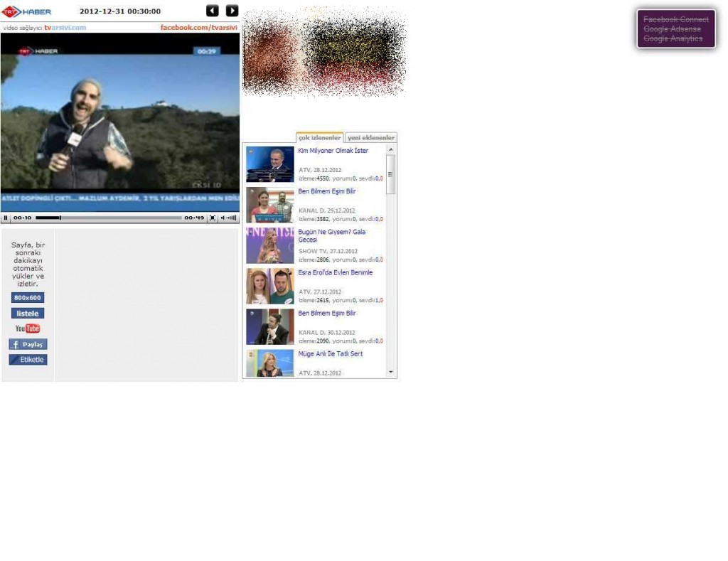Open 'Kim Milyoner Olmak İster' video title
The height and width of the screenshot is (561, 728).
333,151
